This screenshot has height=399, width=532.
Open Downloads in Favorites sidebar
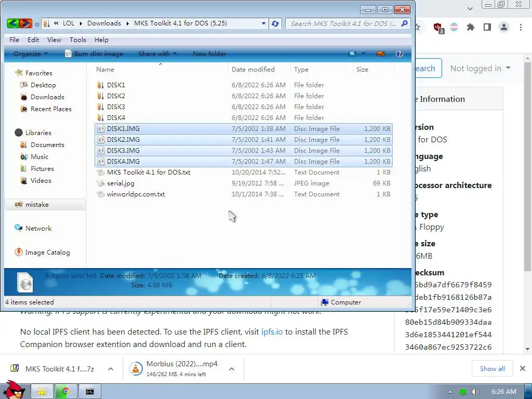point(47,97)
